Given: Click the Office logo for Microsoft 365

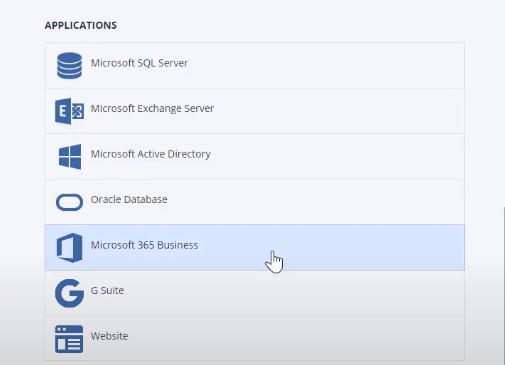Looking at the screenshot, I should tap(69, 248).
